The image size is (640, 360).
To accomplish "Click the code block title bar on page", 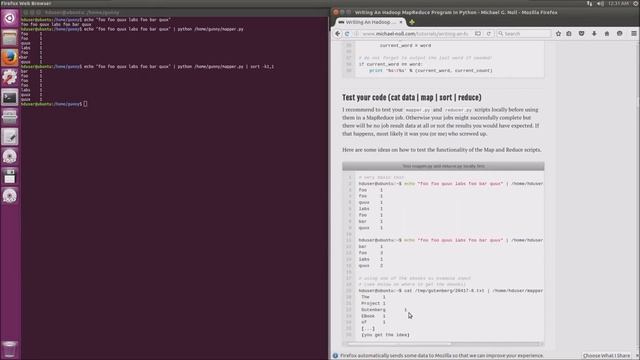I will pos(443,166).
